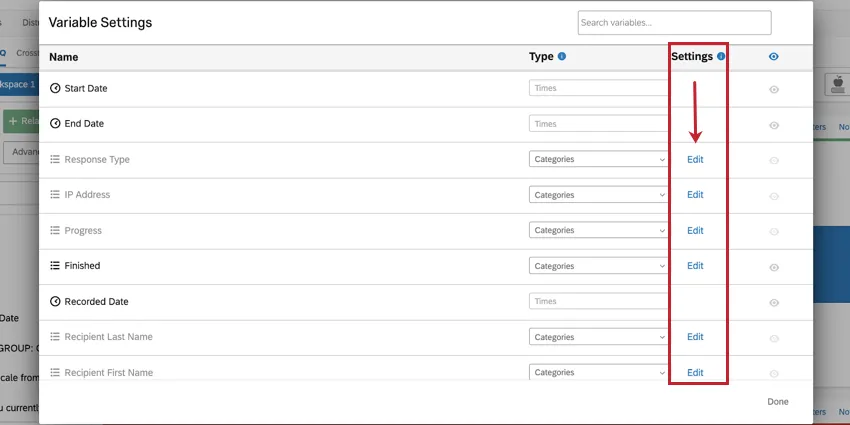Toggle visibility of the Start Date variable
This screenshot has height=425, width=850.
(774, 90)
